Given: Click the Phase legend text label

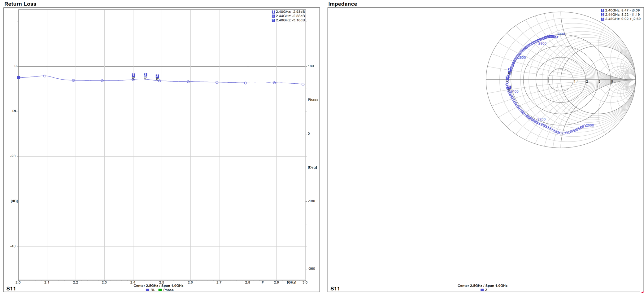Looking at the screenshot, I should (168, 290).
